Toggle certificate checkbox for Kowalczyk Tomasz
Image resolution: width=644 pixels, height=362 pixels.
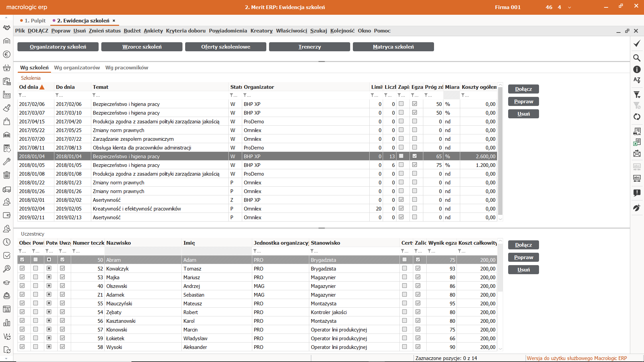tap(405, 268)
